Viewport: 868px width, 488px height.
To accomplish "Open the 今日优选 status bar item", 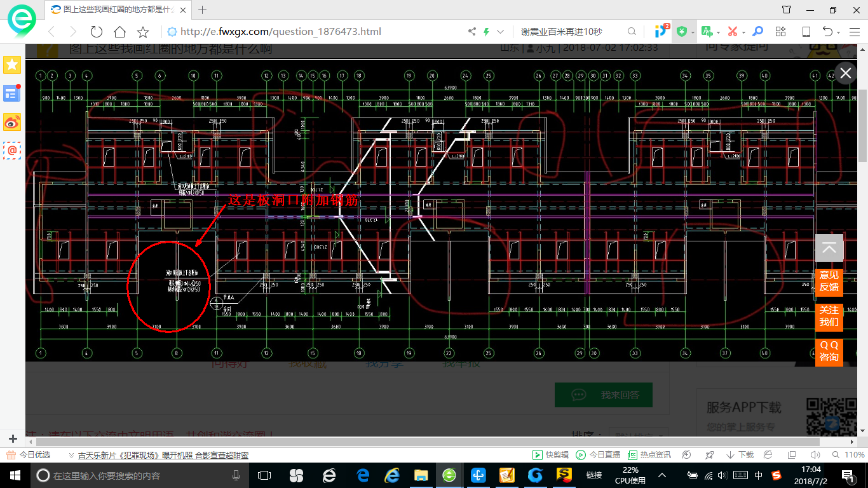I will point(29,455).
